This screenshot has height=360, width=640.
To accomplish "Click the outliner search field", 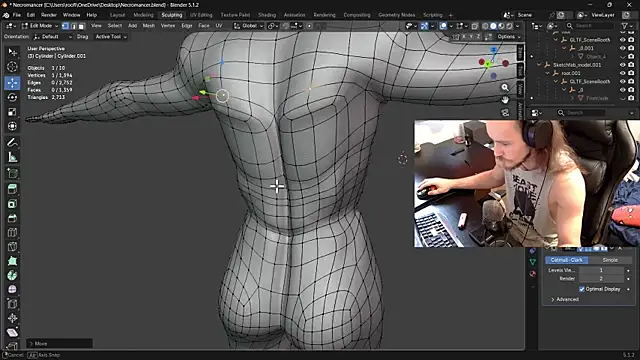I will tap(589, 26).
